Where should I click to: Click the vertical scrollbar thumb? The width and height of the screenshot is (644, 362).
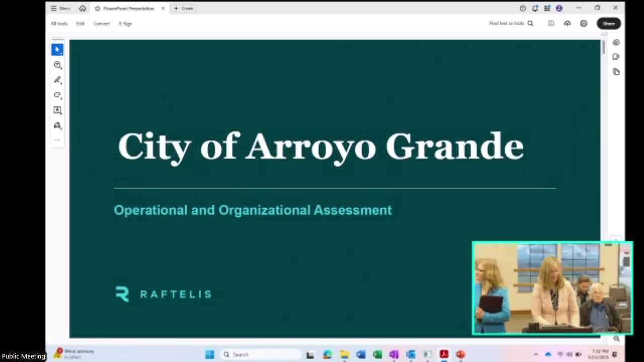(x=603, y=46)
